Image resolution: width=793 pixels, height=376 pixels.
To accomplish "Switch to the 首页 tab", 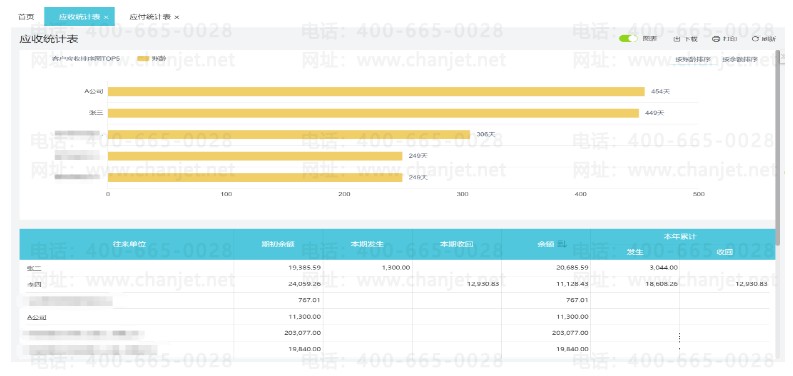I will coord(26,17).
